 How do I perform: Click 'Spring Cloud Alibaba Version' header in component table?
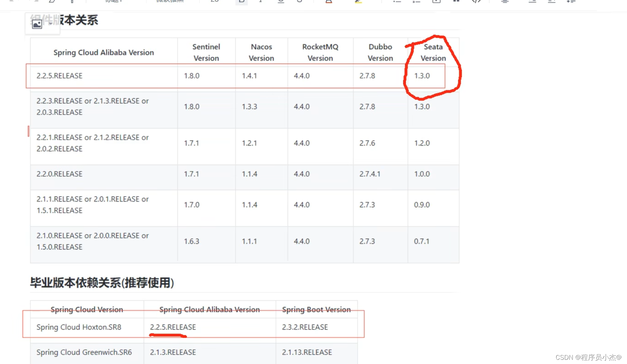click(104, 52)
